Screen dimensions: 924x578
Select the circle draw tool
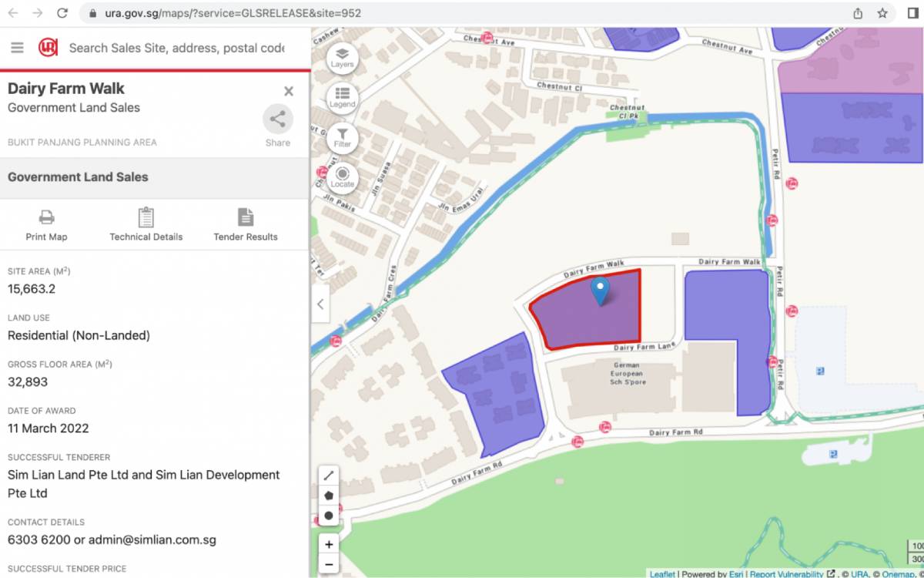329,516
